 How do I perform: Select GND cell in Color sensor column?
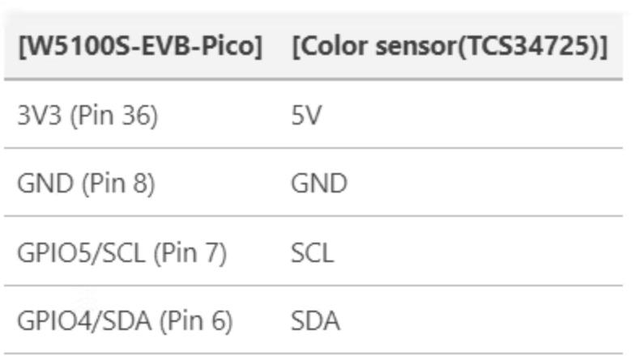point(319,184)
